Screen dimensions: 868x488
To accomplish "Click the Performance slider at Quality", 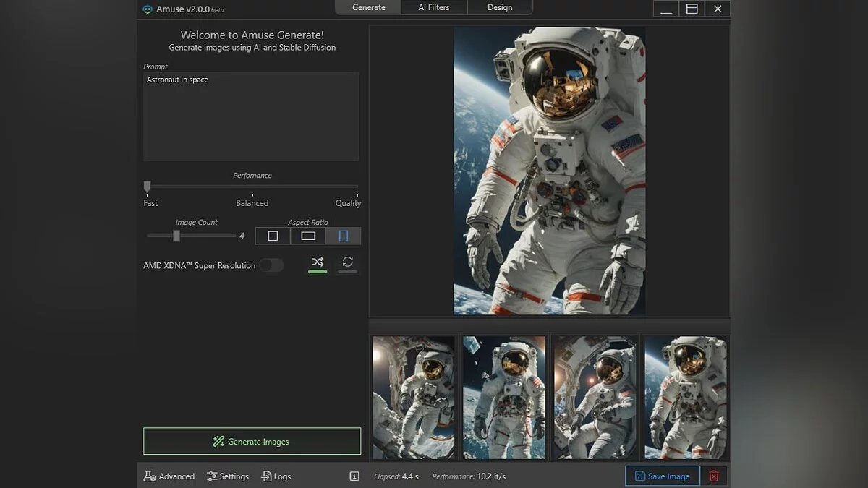I will [357, 187].
